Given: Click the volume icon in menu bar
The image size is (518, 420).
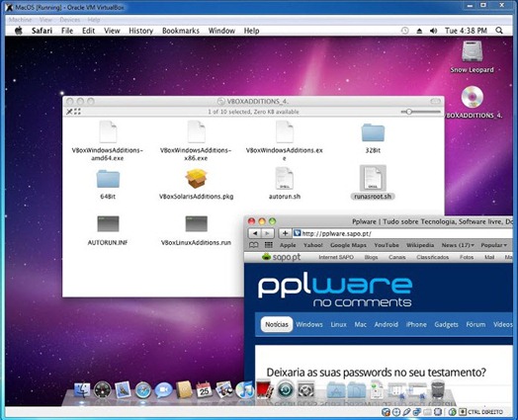Looking at the screenshot, I should point(433,31).
